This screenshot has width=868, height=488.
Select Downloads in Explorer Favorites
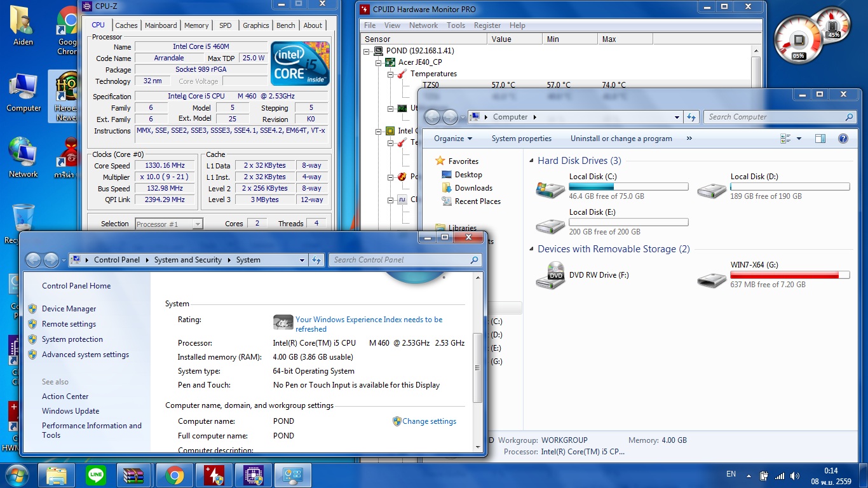(x=473, y=188)
